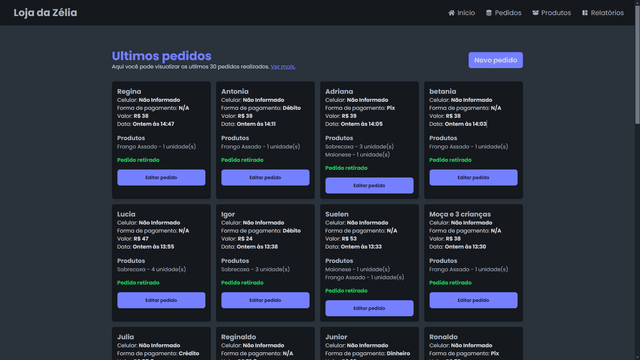Click Ontem às 13:55 date
This screenshot has height=360, width=640.
point(153,247)
